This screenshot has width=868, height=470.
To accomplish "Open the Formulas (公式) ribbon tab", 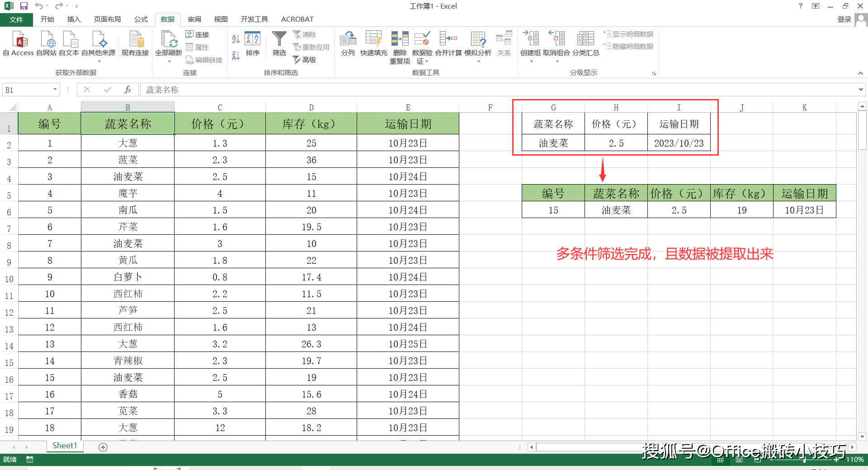I will click(x=141, y=19).
